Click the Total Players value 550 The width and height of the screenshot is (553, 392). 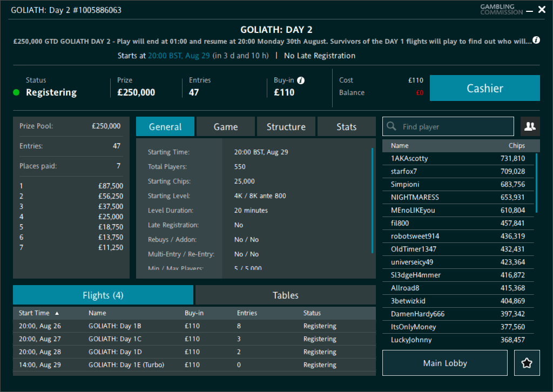pyautogui.click(x=240, y=167)
